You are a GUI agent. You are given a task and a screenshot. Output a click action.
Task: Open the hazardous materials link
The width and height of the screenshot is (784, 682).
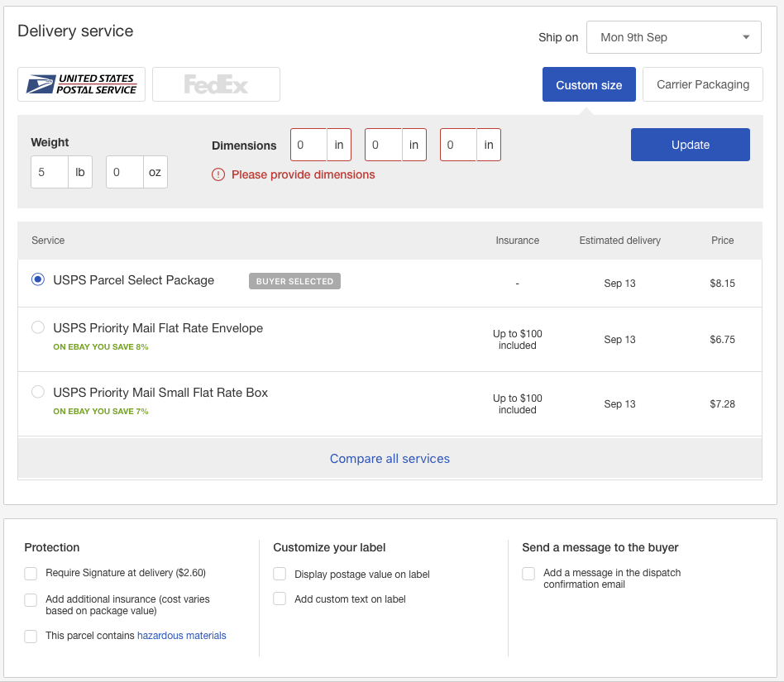(181, 636)
